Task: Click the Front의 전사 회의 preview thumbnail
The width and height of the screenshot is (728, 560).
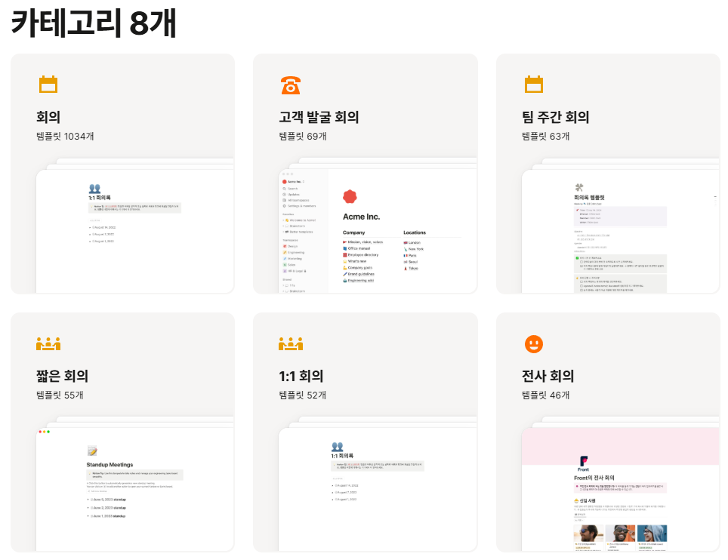Action: 619,489
